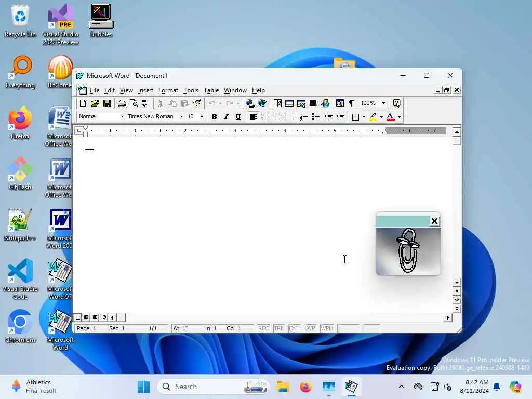Toggle OVR overtype mode in status bar

(x=310, y=328)
